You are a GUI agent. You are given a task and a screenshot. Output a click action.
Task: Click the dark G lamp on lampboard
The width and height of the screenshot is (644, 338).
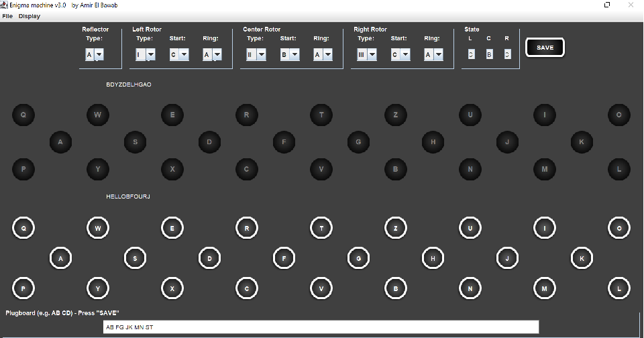point(358,142)
